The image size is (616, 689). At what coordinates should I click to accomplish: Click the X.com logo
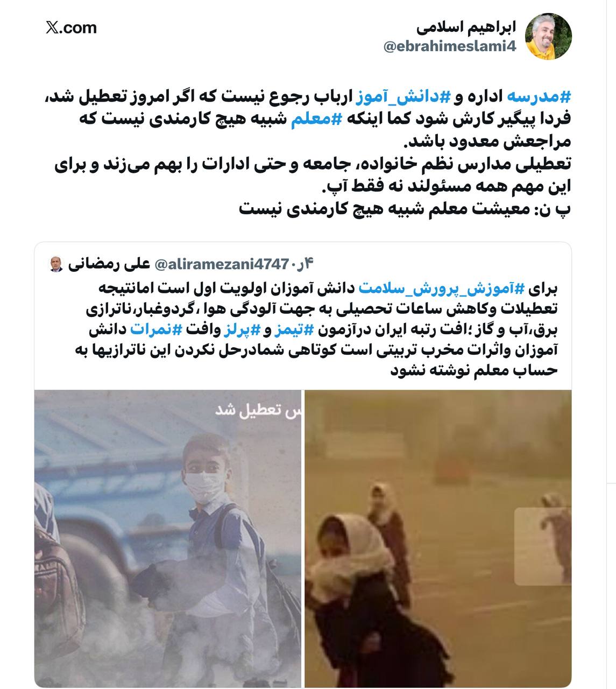(71, 27)
